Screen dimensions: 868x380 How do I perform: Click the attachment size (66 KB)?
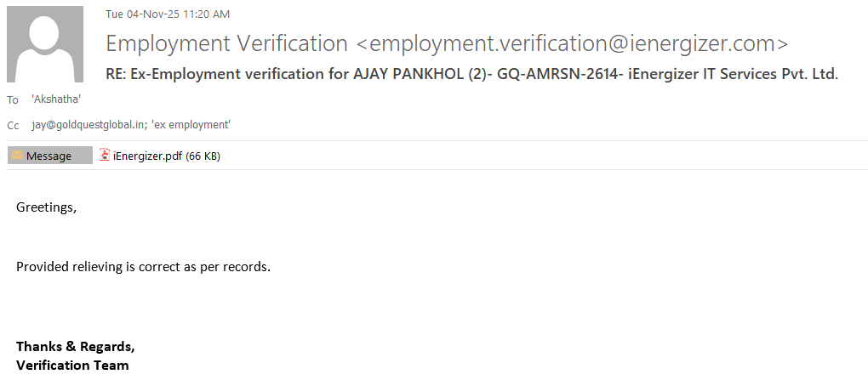pyautogui.click(x=203, y=156)
